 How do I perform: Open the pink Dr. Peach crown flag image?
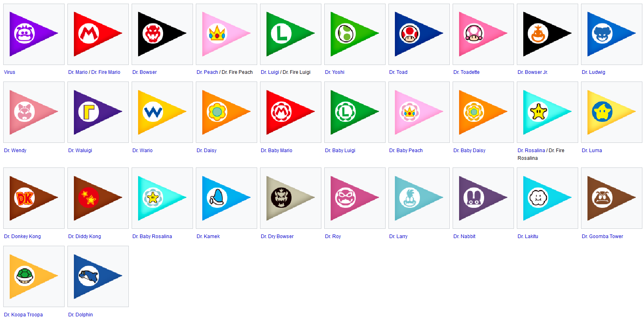tap(227, 34)
